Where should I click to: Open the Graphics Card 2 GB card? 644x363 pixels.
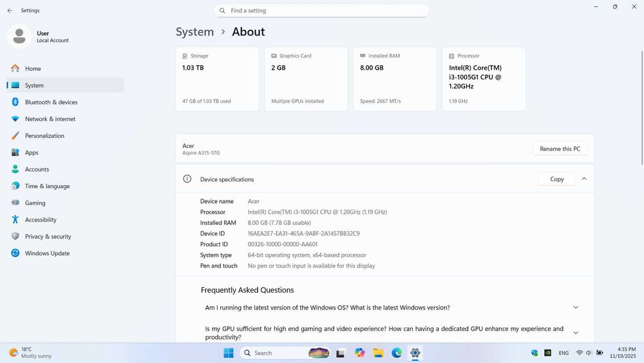pyautogui.click(x=306, y=79)
